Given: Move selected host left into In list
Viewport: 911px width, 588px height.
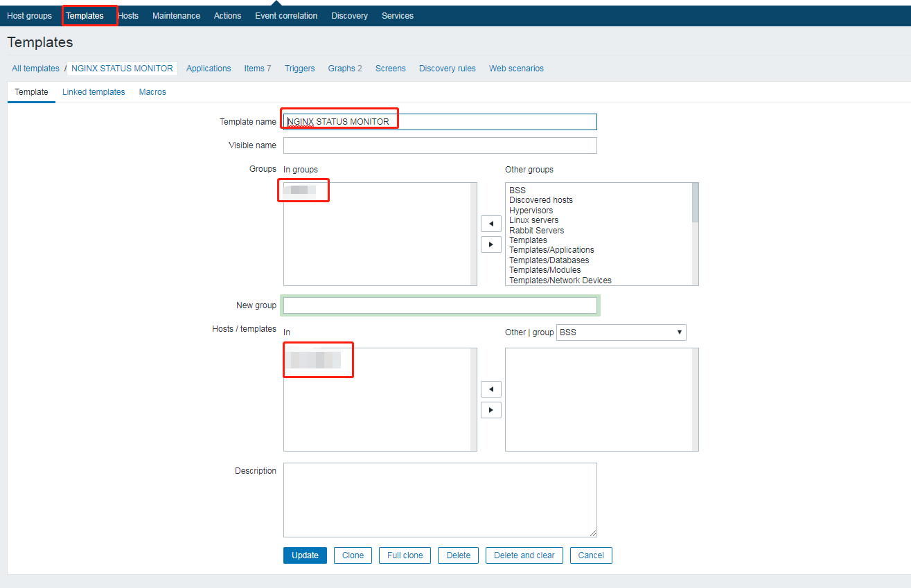Looking at the screenshot, I should point(490,389).
